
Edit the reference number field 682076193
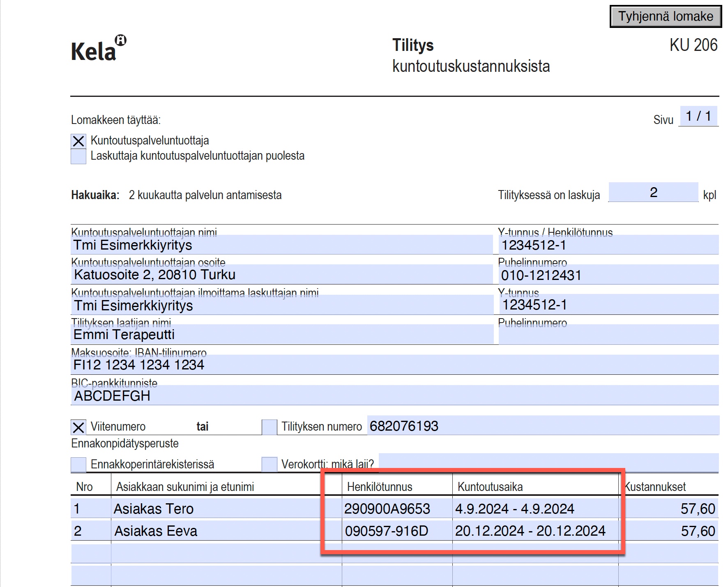(x=542, y=426)
